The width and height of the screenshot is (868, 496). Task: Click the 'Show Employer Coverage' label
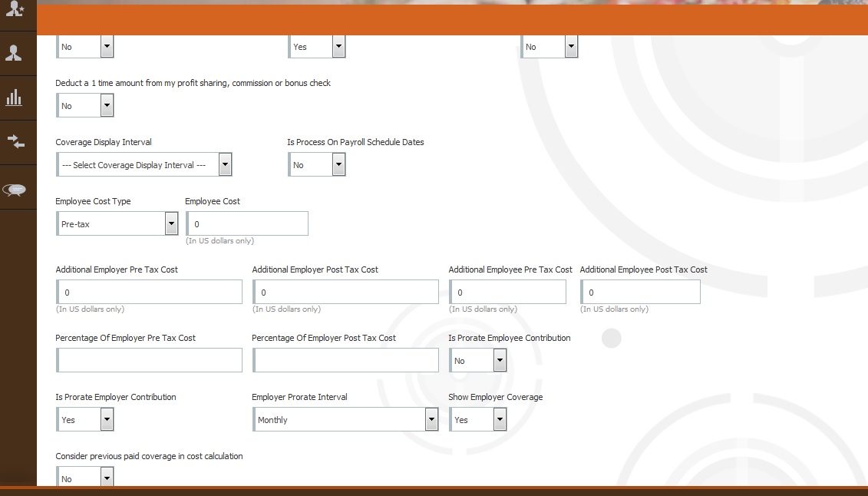tap(496, 397)
